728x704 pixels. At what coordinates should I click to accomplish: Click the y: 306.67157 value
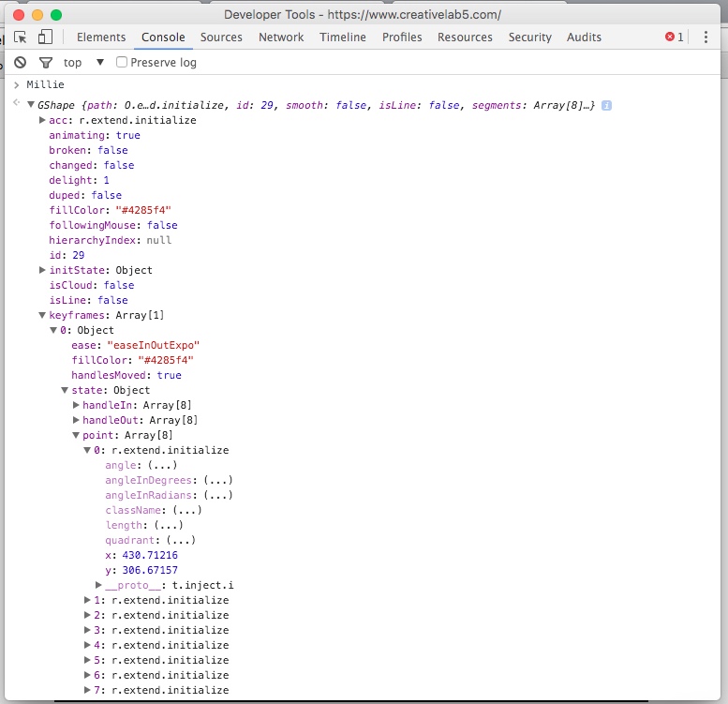tap(150, 570)
